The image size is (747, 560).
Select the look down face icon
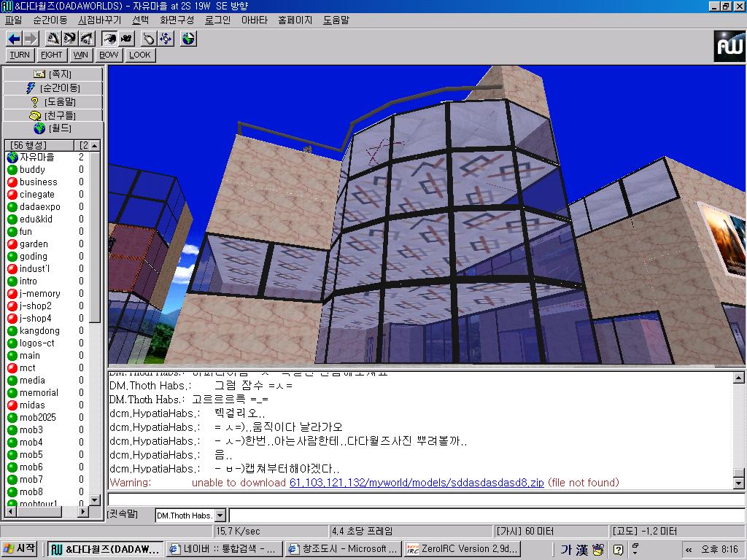(87, 39)
